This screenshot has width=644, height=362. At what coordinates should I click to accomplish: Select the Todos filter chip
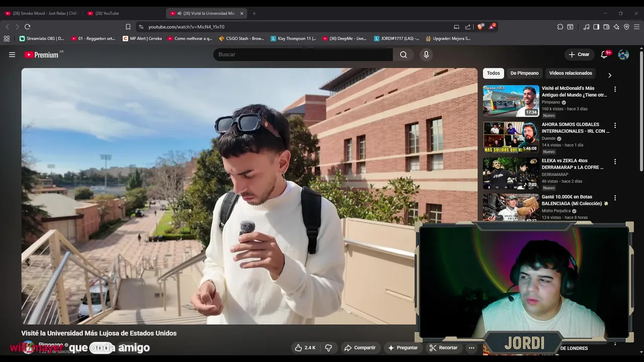pos(494,73)
